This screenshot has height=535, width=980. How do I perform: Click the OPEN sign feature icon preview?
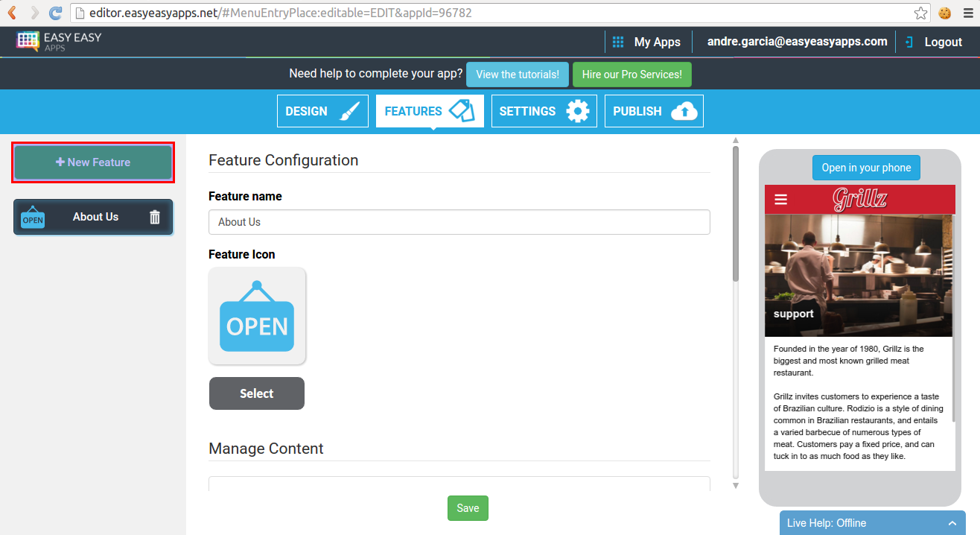pyautogui.click(x=257, y=316)
